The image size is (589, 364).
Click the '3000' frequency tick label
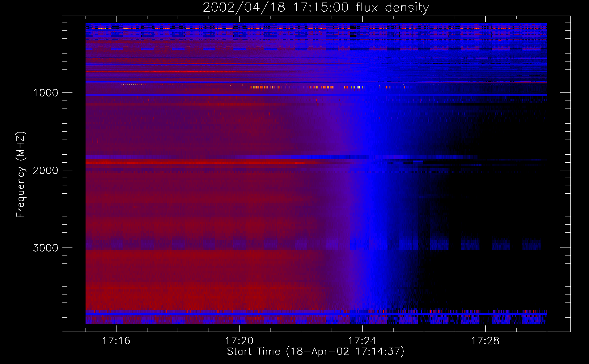(x=46, y=248)
